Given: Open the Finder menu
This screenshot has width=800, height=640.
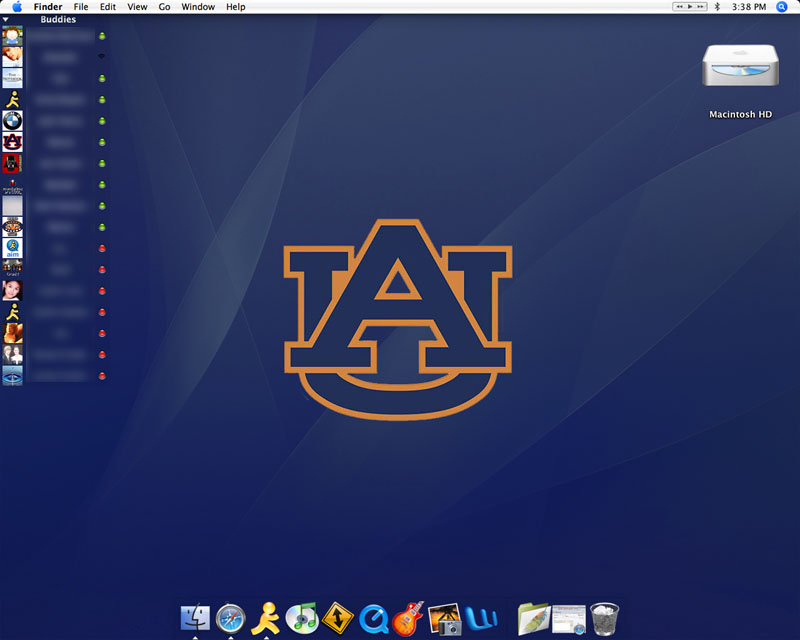Looking at the screenshot, I should click(48, 7).
